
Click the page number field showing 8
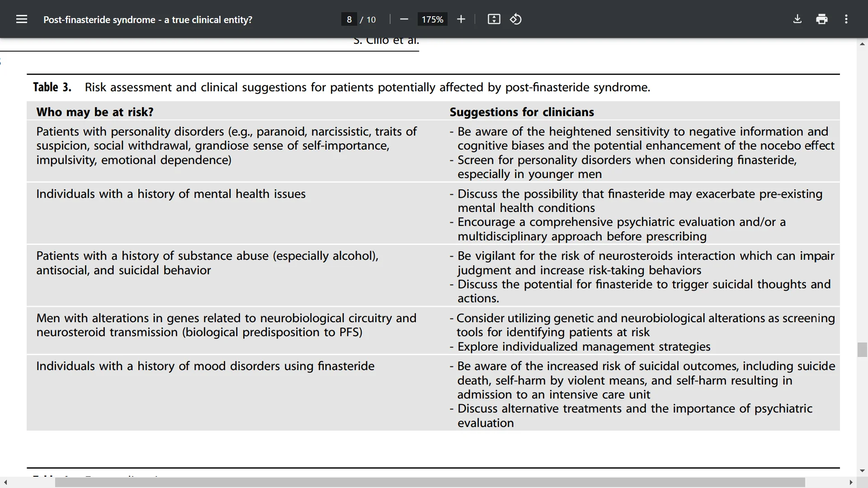point(349,19)
